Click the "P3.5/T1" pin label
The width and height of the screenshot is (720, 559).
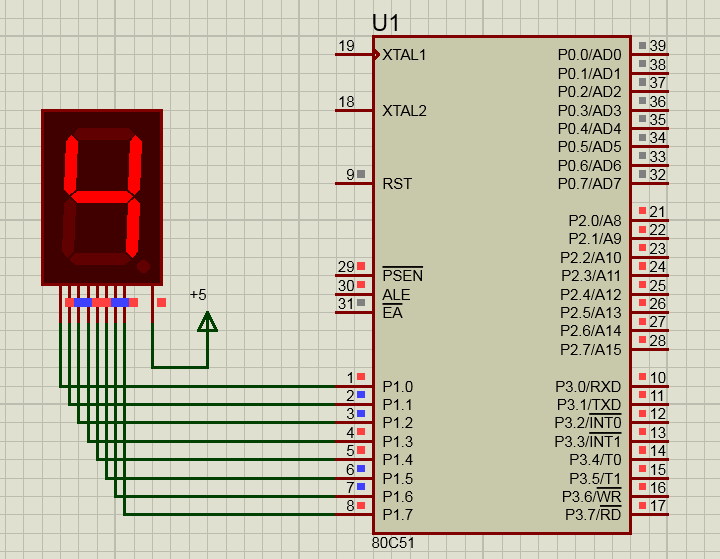(595, 479)
